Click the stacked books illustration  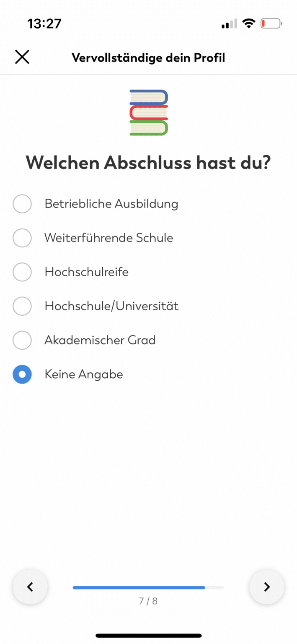148,112
